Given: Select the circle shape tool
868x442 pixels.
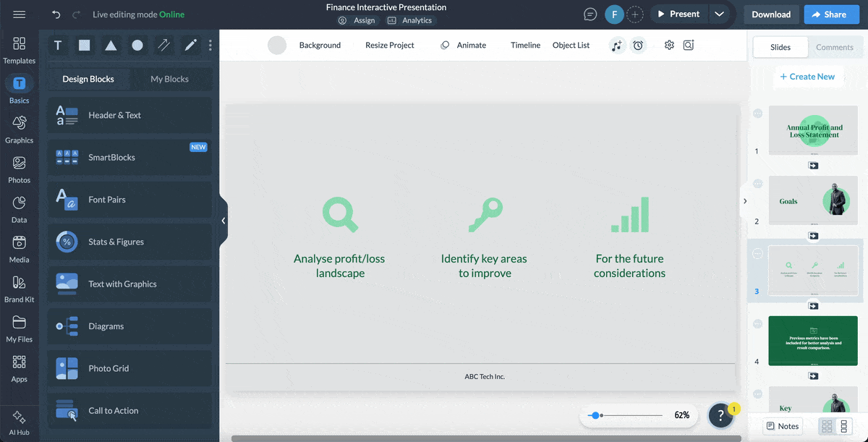Looking at the screenshot, I should [x=137, y=45].
